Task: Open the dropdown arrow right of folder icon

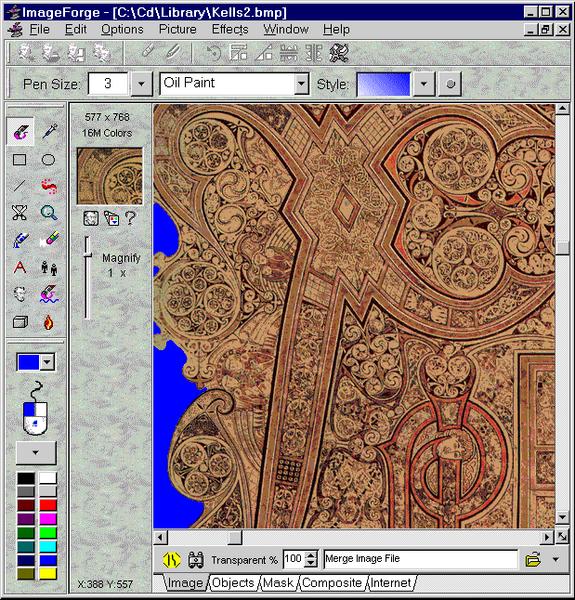Action: click(x=555, y=559)
